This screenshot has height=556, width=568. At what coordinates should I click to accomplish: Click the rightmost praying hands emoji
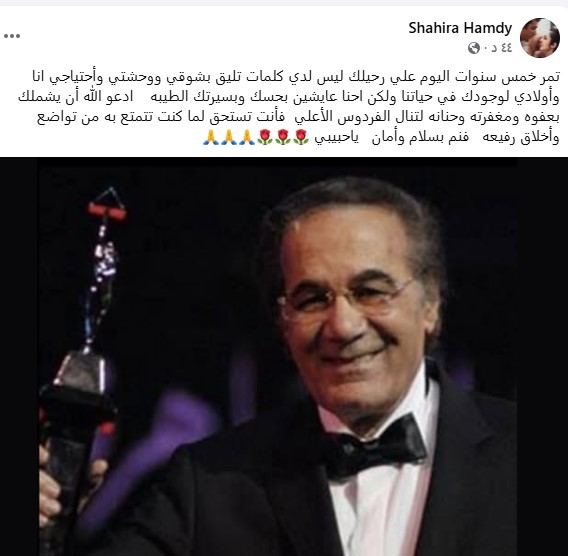tap(247, 138)
